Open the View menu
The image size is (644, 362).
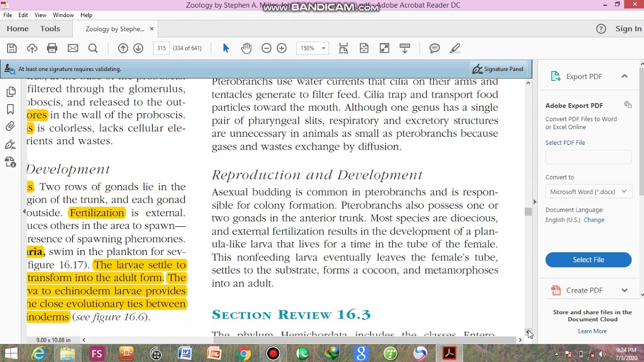(x=40, y=15)
